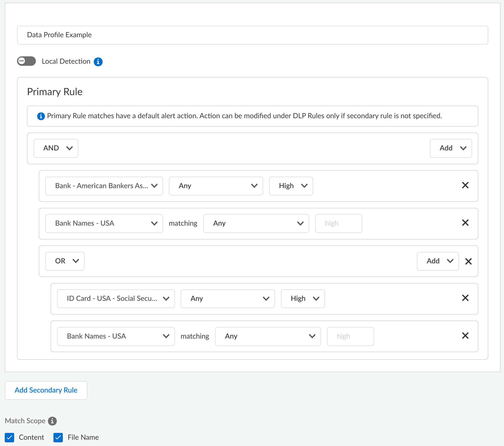Screen dimensions: 504x446
Task: Open Any occurrence dropdown for American Bankers row
Action: [x=216, y=186]
